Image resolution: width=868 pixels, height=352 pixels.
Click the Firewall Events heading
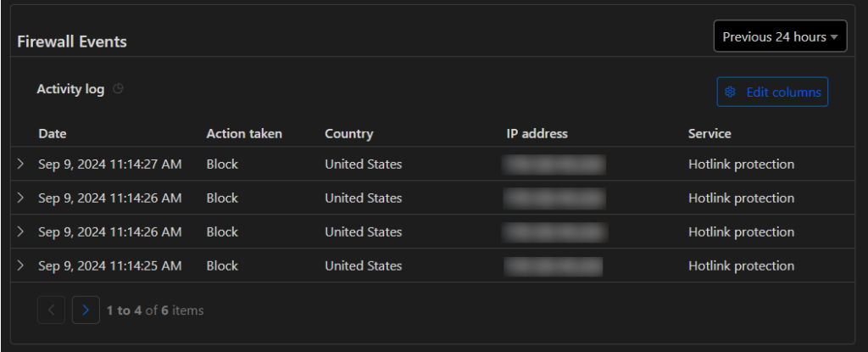(x=72, y=42)
